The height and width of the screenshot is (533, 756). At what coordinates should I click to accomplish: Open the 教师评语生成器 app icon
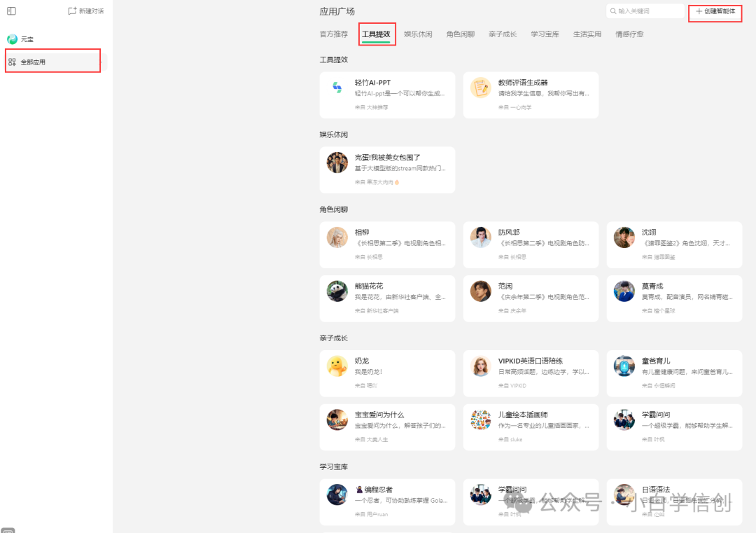pos(481,88)
